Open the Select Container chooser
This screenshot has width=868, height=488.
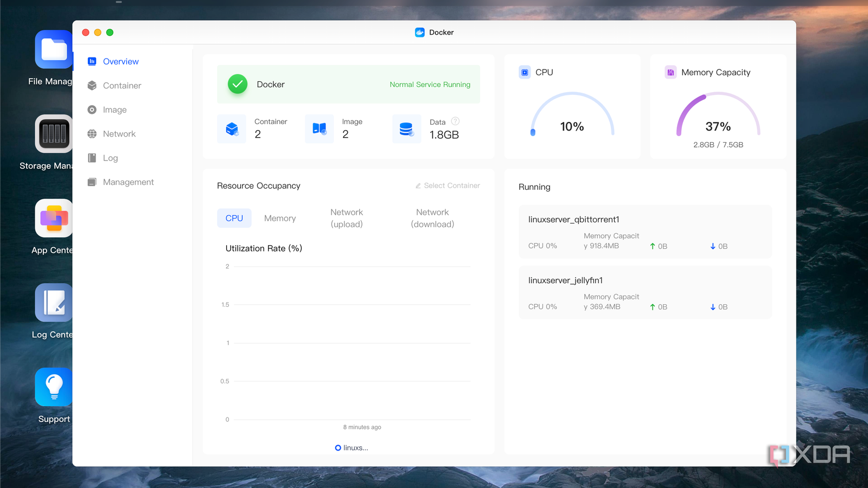[x=448, y=185]
